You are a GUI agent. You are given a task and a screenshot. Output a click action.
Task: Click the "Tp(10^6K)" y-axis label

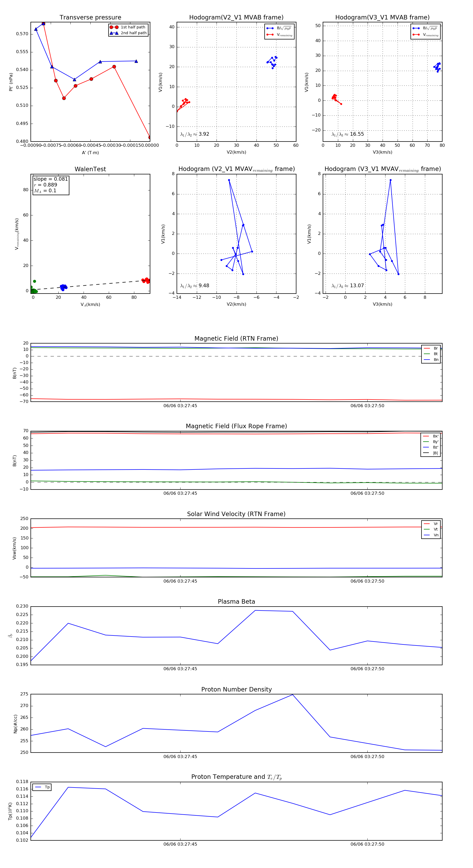click(11, 811)
